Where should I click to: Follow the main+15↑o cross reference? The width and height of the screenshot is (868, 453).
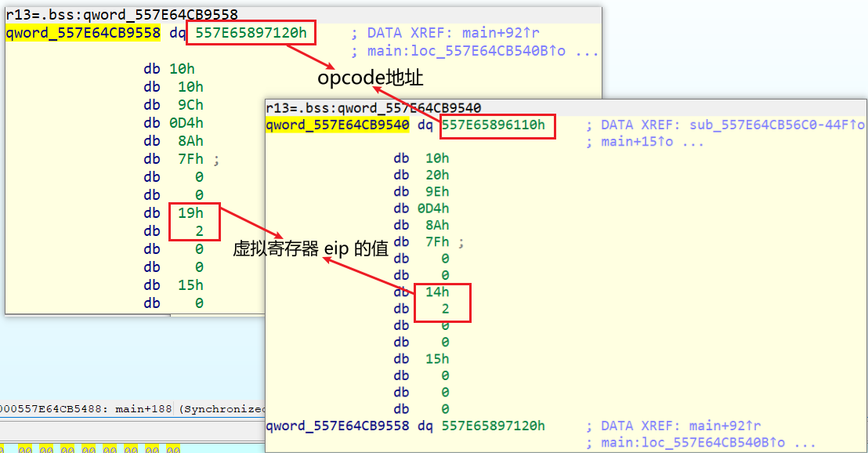tap(637, 143)
